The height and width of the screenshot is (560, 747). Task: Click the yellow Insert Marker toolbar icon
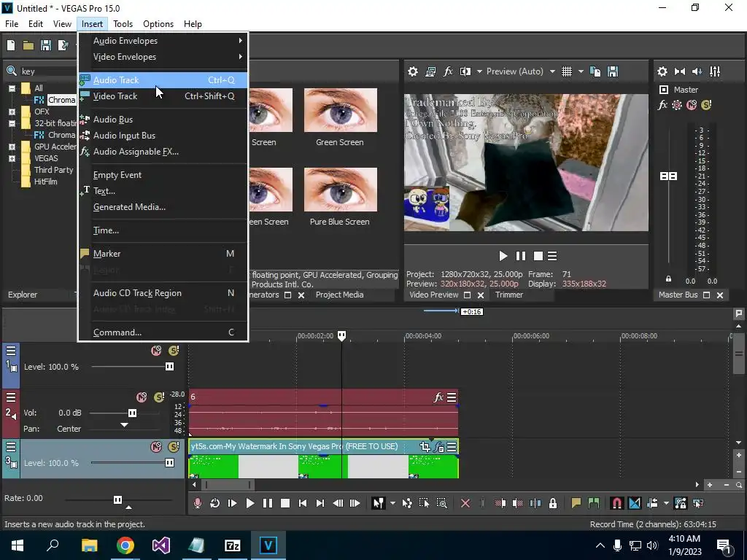coord(576,503)
